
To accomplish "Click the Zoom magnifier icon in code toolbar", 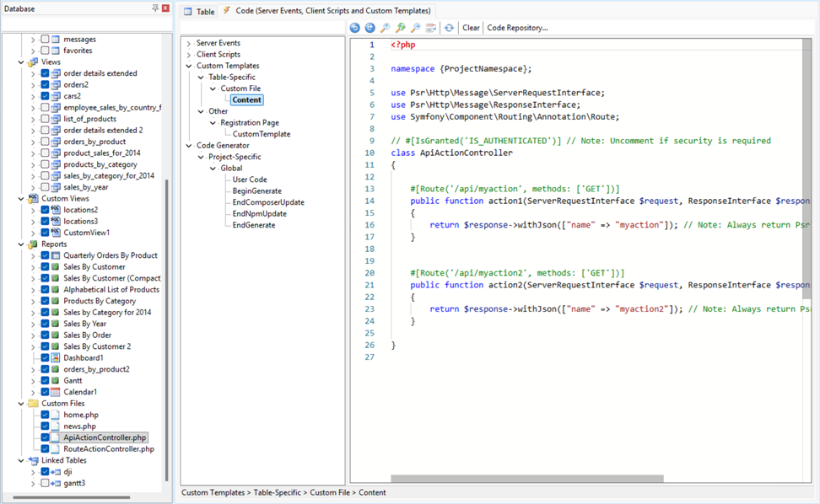I will click(x=417, y=28).
